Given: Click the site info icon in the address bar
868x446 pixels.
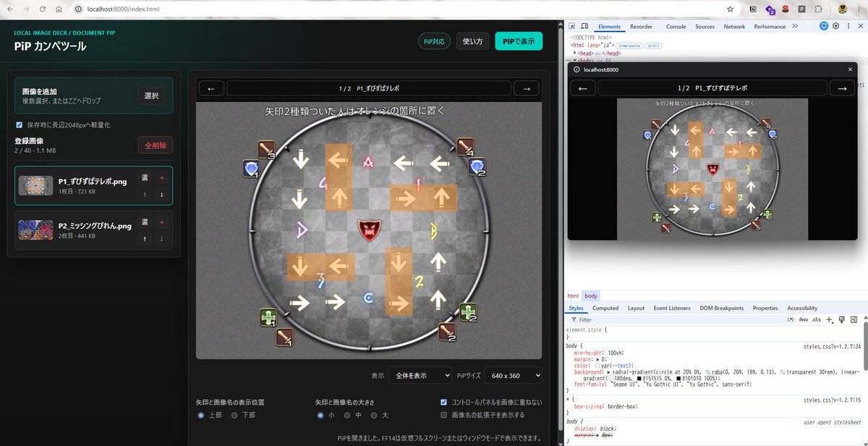Looking at the screenshot, I should 78,9.
